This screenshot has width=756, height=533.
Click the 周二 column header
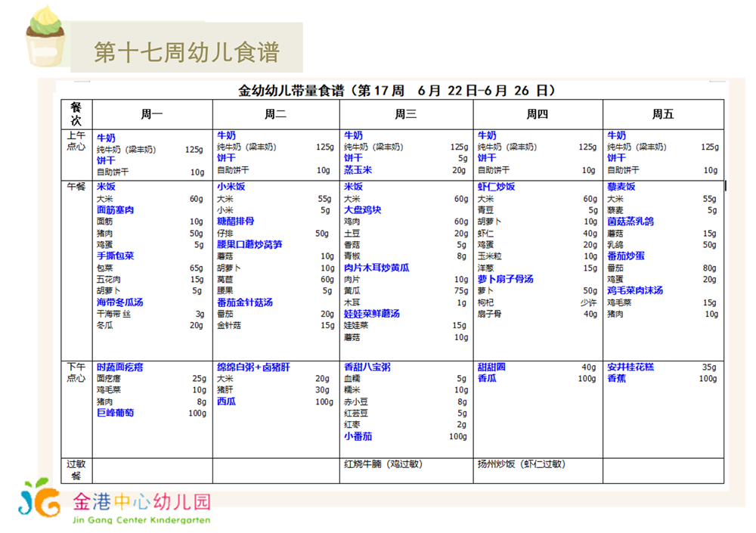click(x=275, y=114)
